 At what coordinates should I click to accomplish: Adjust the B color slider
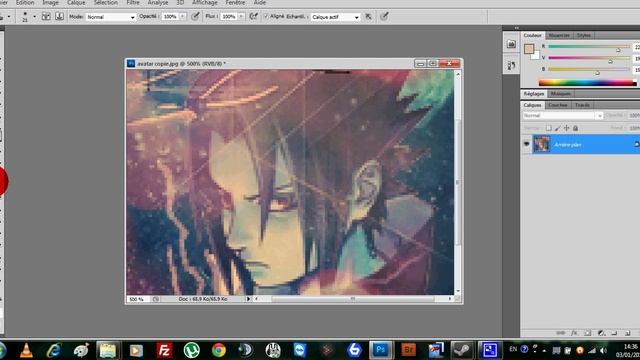pos(589,70)
